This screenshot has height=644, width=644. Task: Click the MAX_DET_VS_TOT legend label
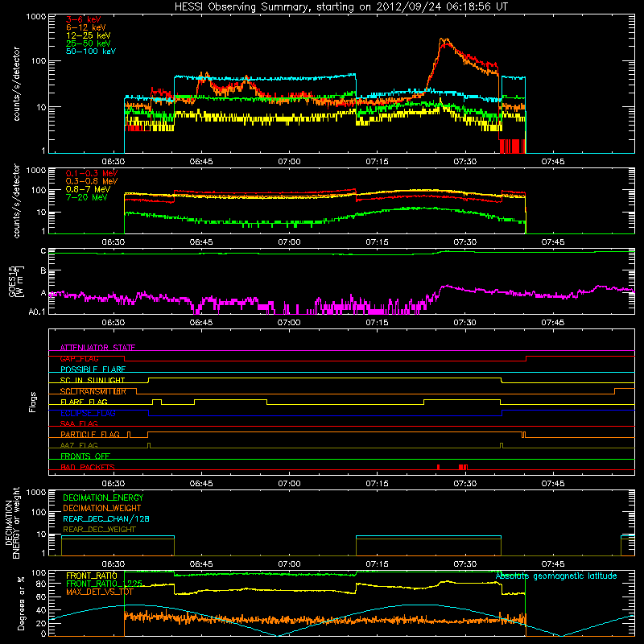coord(100,592)
